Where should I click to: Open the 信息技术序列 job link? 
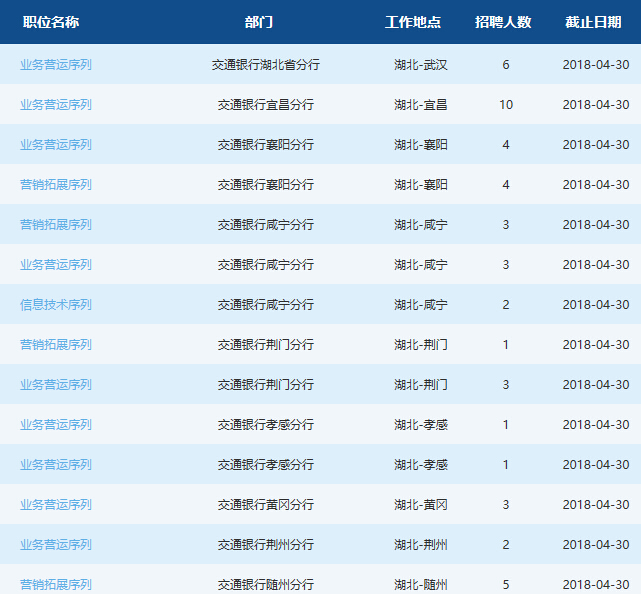(56, 305)
